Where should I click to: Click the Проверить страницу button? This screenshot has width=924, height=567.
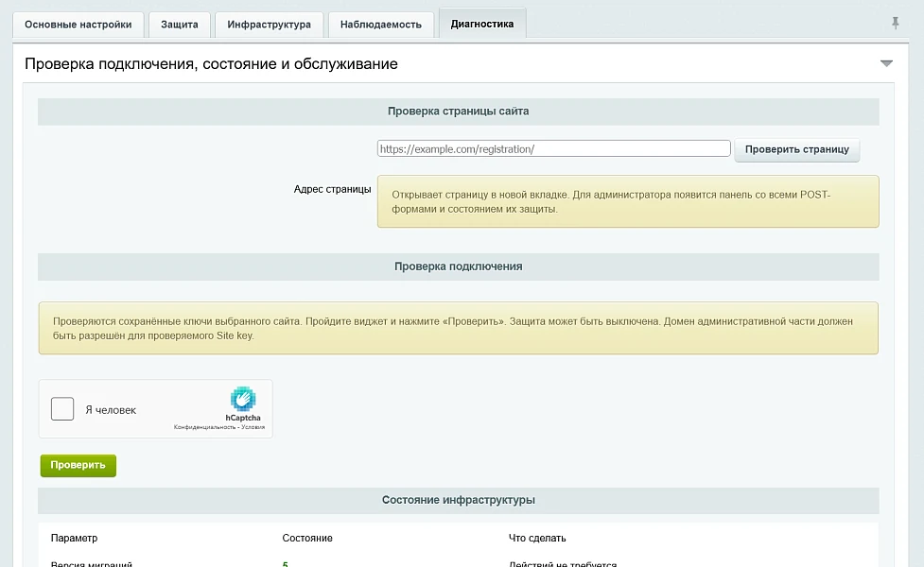click(x=796, y=149)
